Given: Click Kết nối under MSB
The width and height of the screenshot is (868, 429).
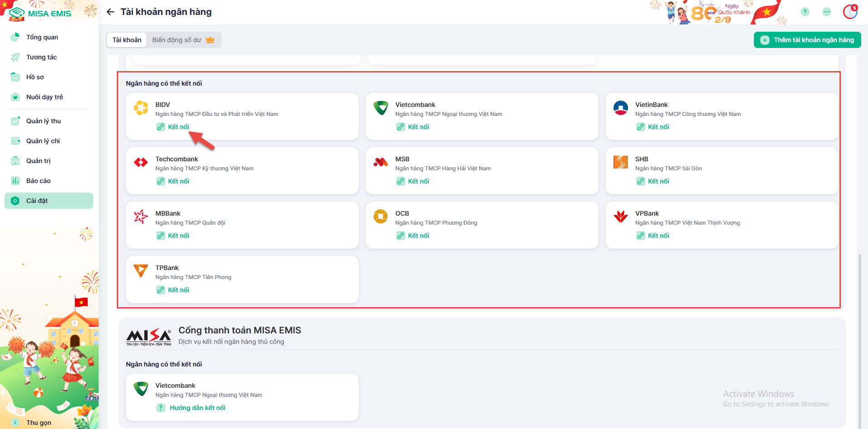Looking at the screenshot, I should tap(413, 181).
